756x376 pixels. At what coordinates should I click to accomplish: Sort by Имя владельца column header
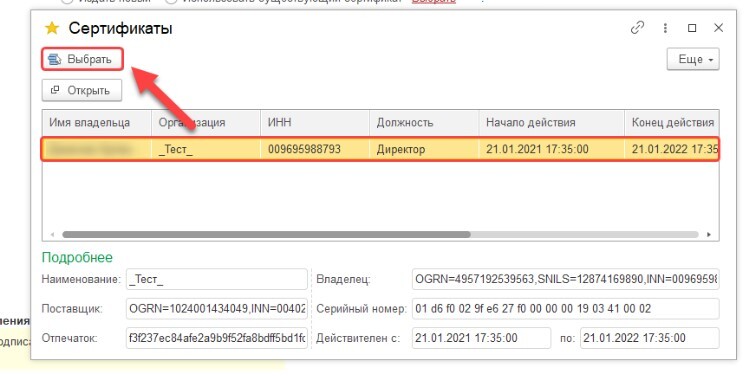(97, 122)
